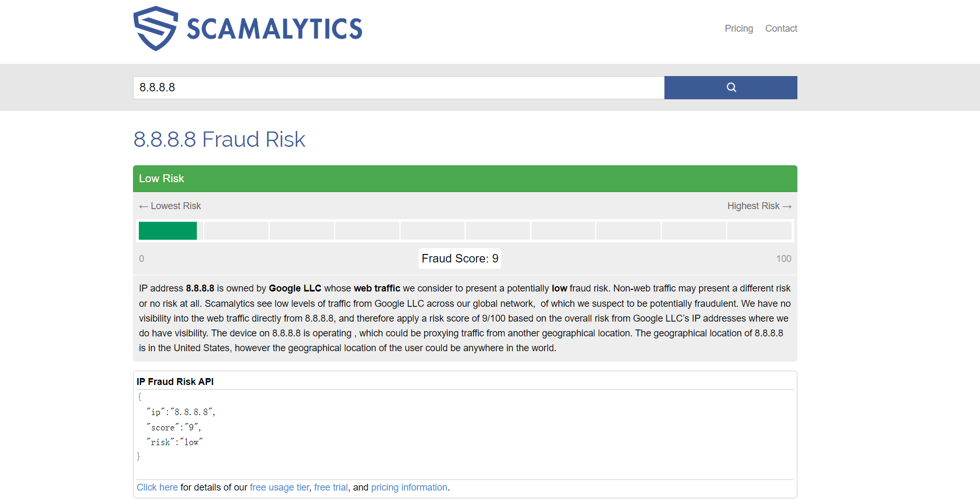Click the last empty risk bar segment

coord(759,231)
